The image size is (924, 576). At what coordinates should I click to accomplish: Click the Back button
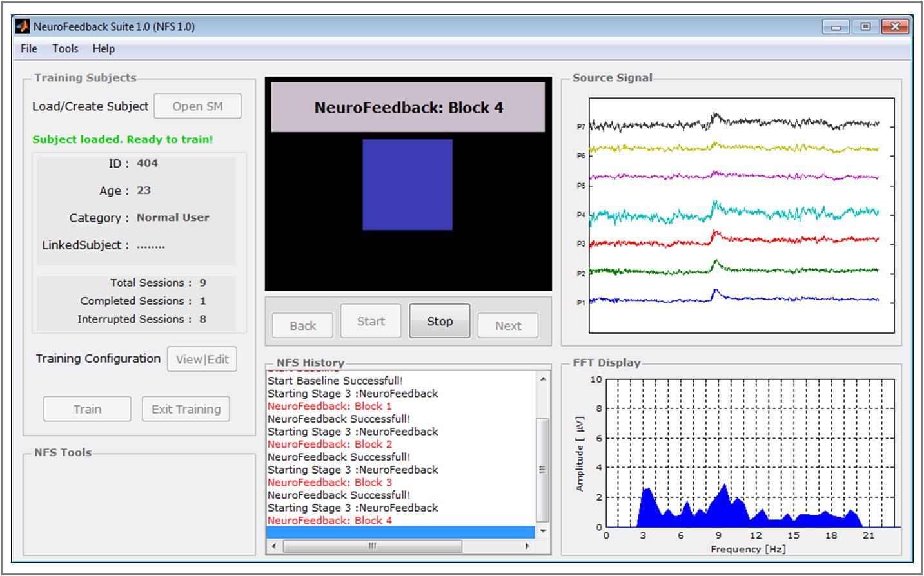[302, 325]
